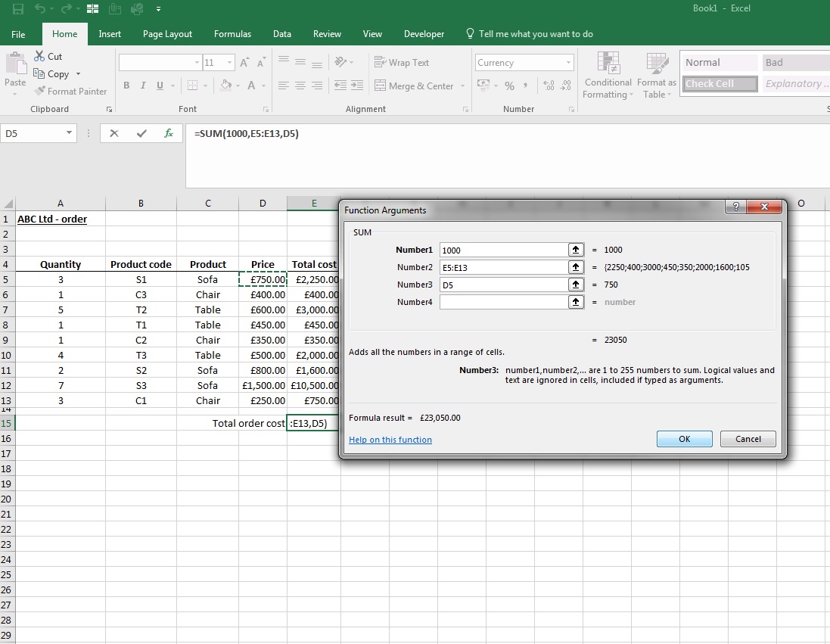Click the Borders icon

(193, 86)
